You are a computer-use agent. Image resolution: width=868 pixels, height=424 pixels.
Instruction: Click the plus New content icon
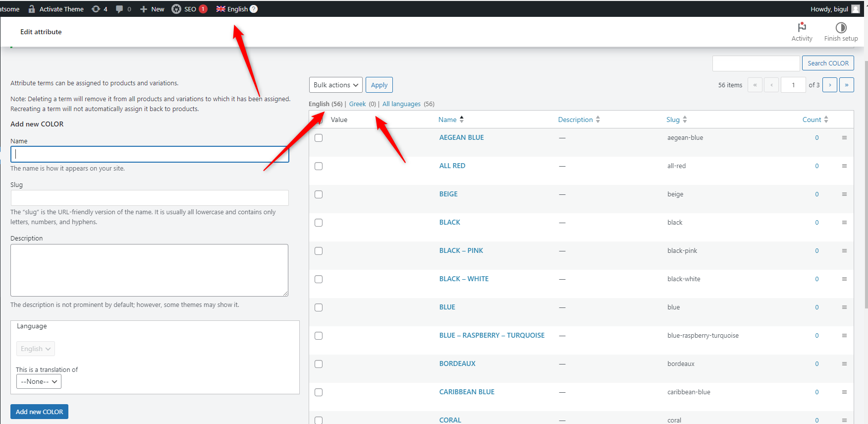click(x=144, y=9)
